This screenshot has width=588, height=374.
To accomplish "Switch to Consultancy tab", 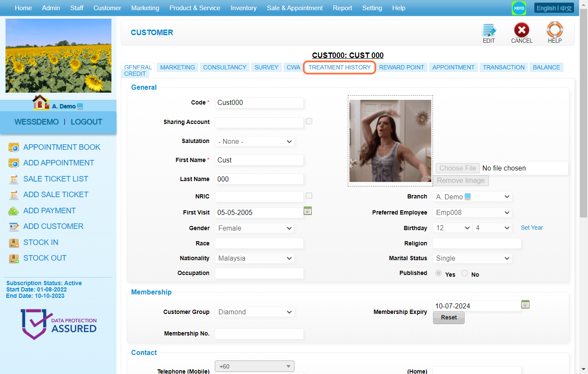I will pos(225,67).
